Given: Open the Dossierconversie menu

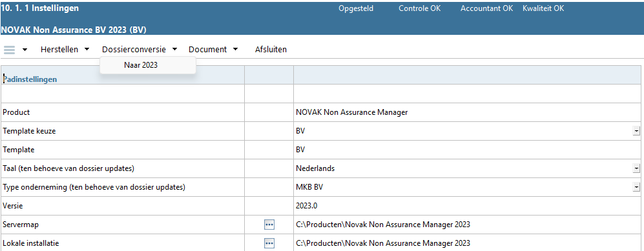Looking at the screenshot, I should click(x=134, y=49).
